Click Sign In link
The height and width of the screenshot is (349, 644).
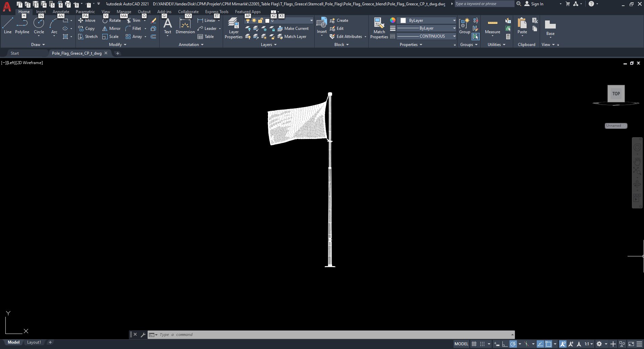(x=534, y=4)
